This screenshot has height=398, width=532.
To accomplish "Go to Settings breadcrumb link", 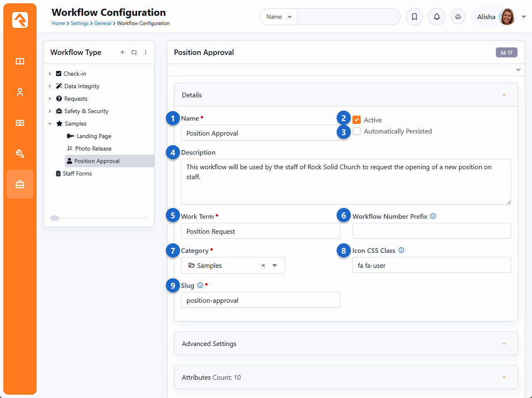I will tap(79, 23).
